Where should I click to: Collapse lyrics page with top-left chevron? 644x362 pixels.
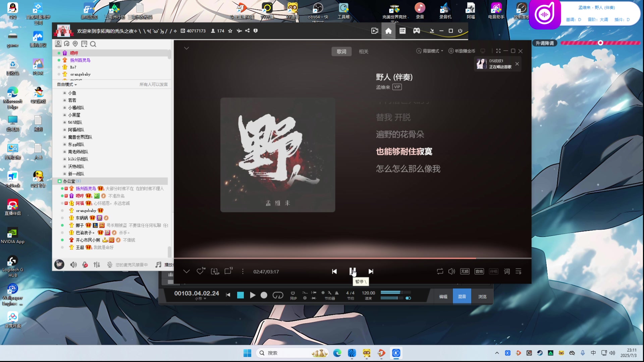[x=186, y=48]
